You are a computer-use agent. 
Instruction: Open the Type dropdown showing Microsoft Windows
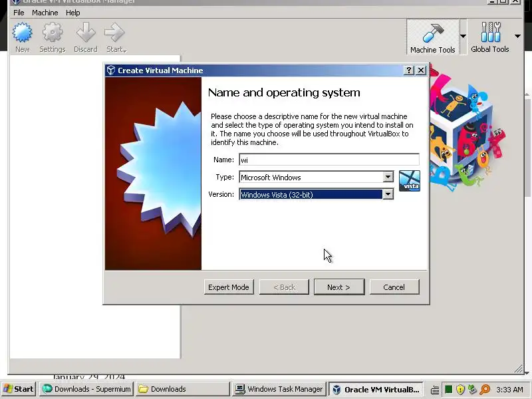coord(317,177)
